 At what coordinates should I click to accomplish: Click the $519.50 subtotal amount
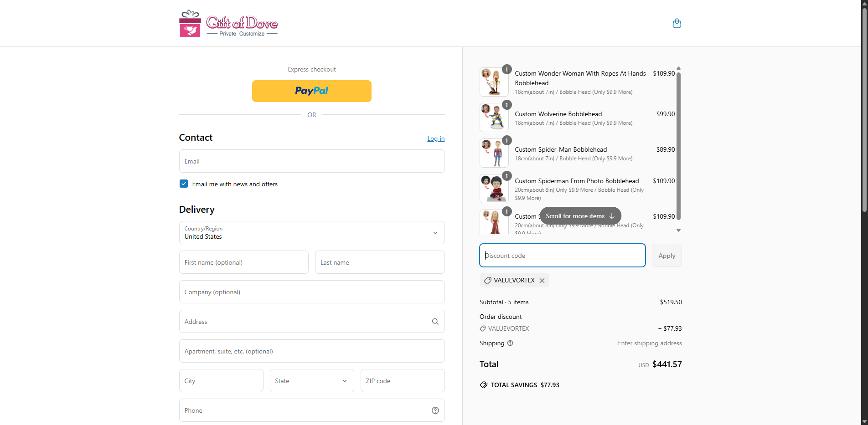pyautogui.click(x=671, y=302)
